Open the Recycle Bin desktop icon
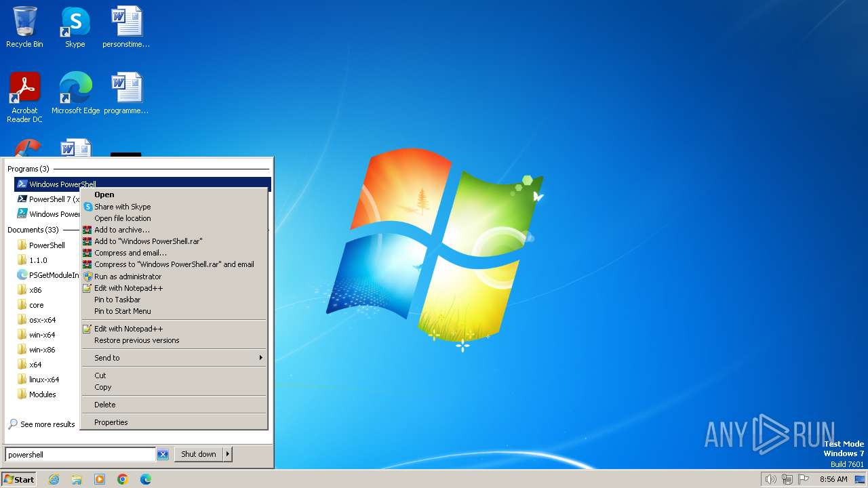The width and height of the screenshot is (868, 488). coord(24,27)
